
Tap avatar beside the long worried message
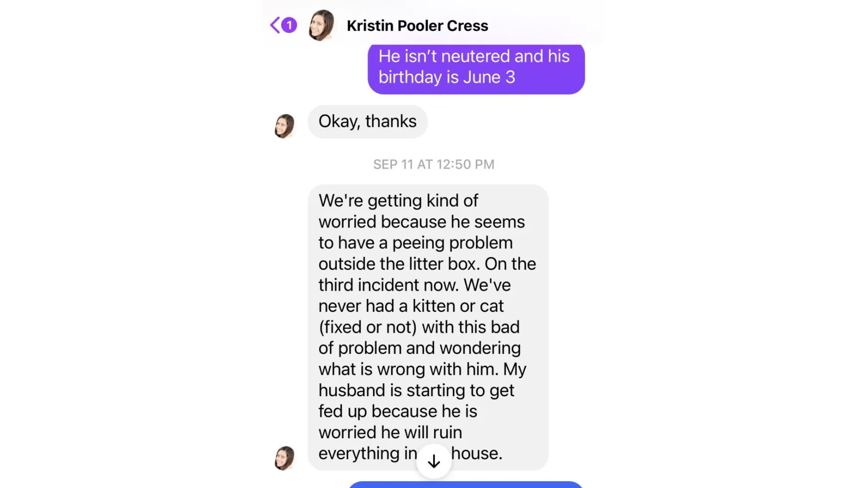(x=285, y=458)
